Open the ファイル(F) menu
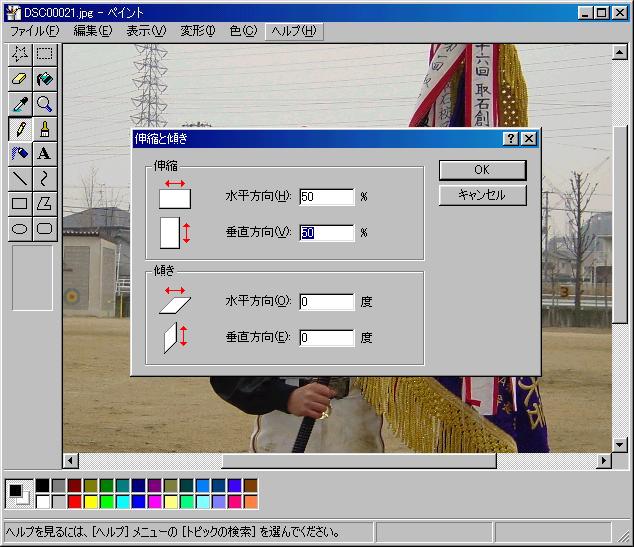This screenshot has width=634, height=547. [x=34, y=31]
